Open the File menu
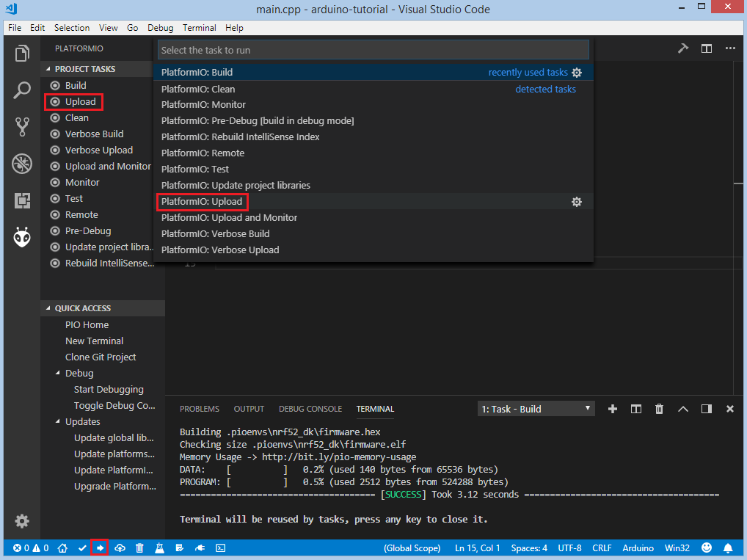The height and width of the screenshot is (560, 747). tap(15, 28)
